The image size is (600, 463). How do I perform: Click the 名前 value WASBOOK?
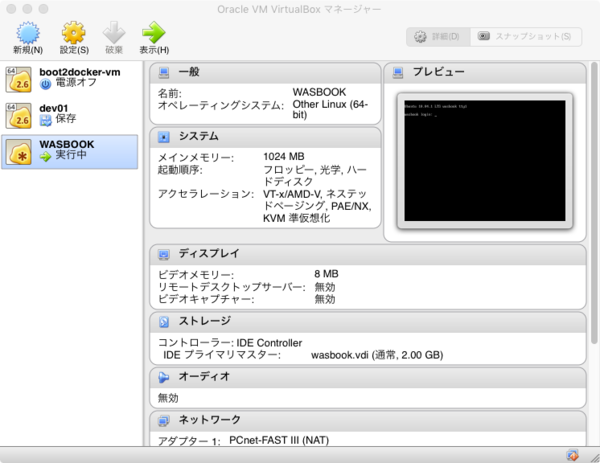click(x=319, y=92)
